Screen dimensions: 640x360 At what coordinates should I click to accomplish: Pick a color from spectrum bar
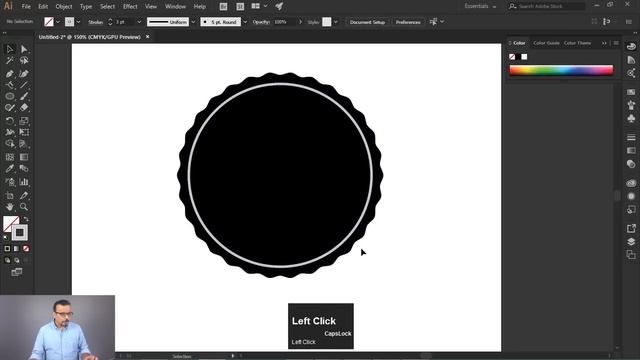[x=561, y=70]
